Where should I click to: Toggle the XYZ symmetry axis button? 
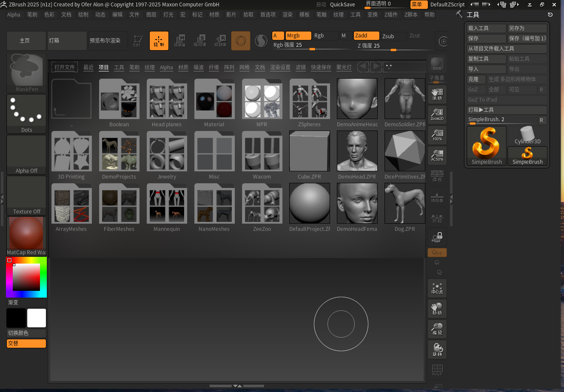(437, 253)
